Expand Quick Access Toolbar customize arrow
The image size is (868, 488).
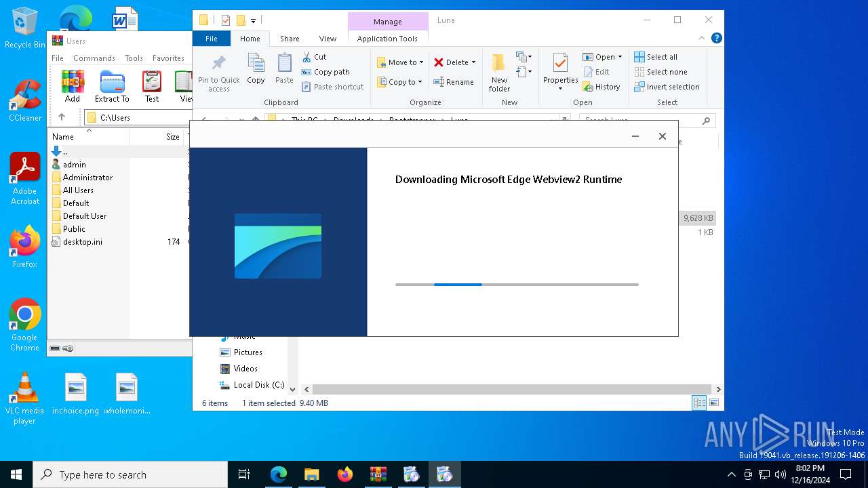click(x=254, y=21)
